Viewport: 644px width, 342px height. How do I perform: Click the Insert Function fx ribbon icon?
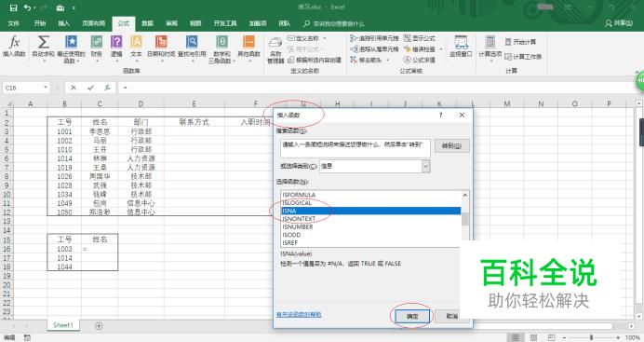pyautogui.click(x=14, y=46)
